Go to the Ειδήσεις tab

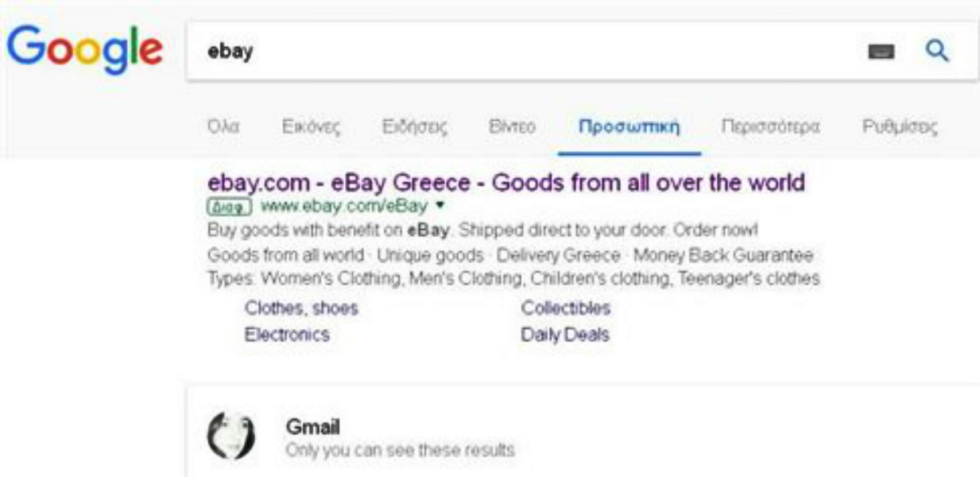(x=413, y=127)
